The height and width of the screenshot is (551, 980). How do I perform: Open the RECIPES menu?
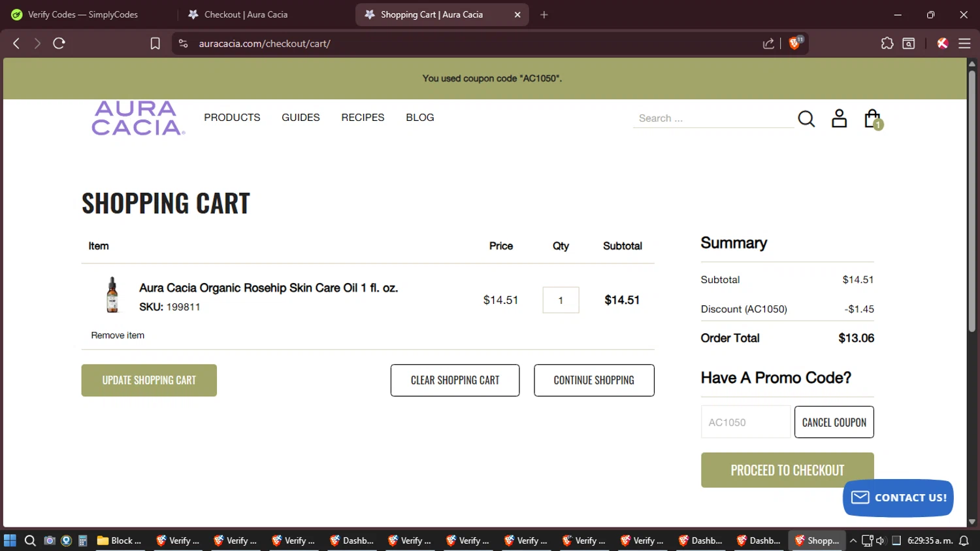point(363,118)
